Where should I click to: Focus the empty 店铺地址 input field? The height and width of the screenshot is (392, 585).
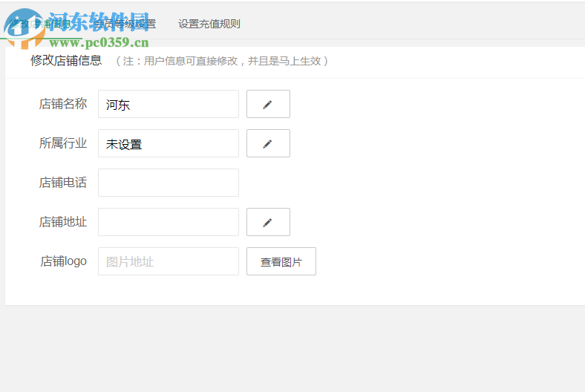[x=169, y=222]
